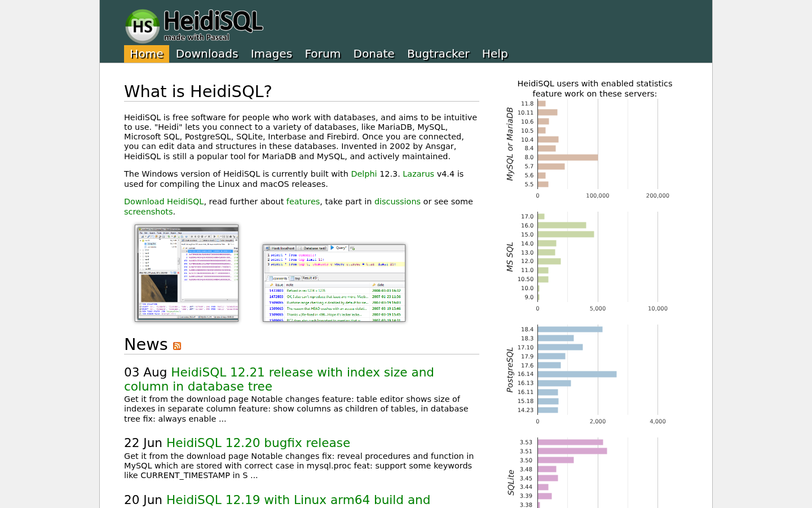Open the discussions link
812x508 pixels.
(x=398, y=202)
